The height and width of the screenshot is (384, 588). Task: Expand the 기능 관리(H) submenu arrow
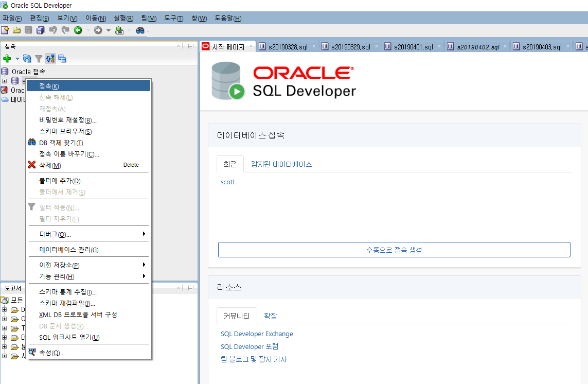(x=144, y=276)
